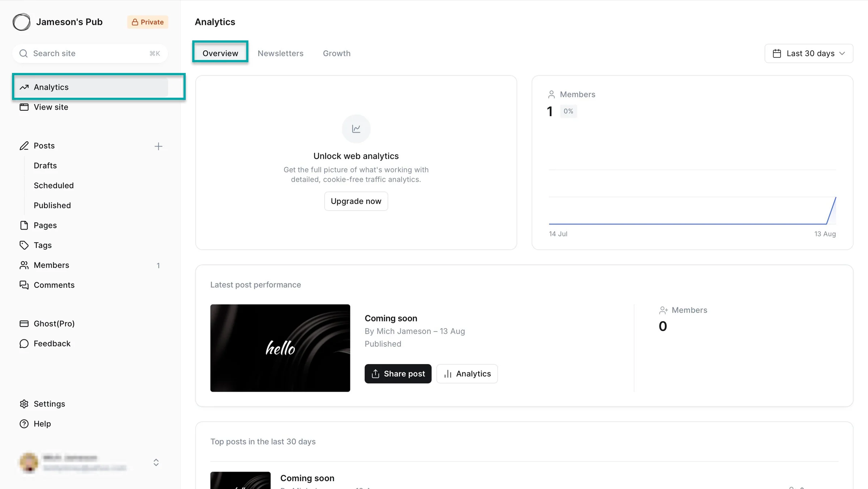Click the Help question mark icon
The image size is (868, 489).
[x=24, y=424]
